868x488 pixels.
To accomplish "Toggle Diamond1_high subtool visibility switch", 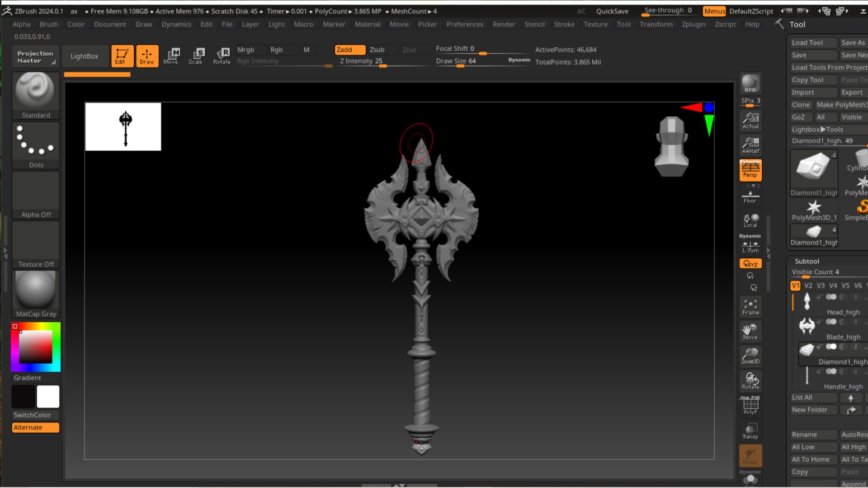I will coord(831,347).
